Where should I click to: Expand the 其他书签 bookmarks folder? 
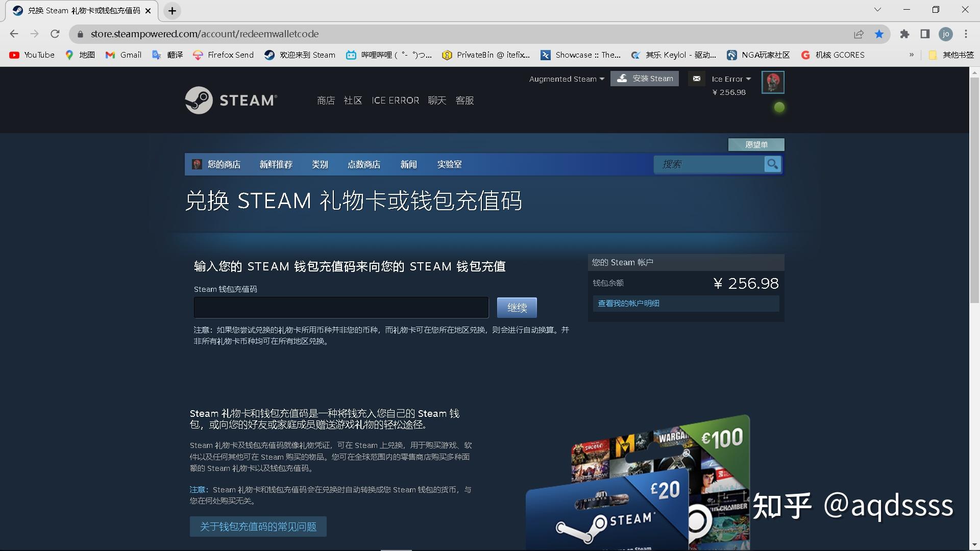[x=953, y=55]
